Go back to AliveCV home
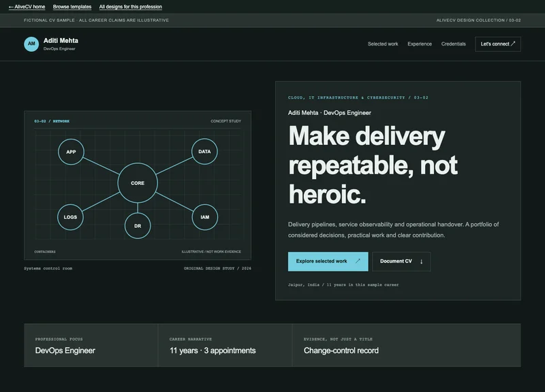Image resolution: width=545 pixels, height=392 pixels. point(27,7)
